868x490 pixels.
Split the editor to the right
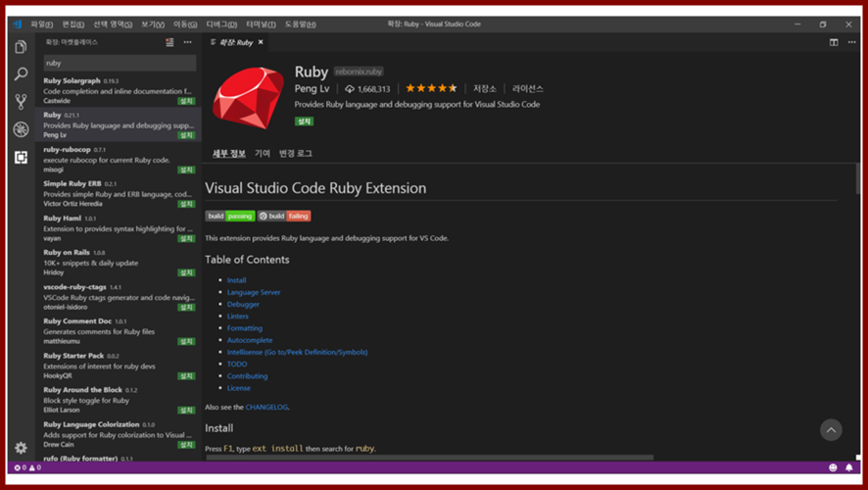point(834,42)
